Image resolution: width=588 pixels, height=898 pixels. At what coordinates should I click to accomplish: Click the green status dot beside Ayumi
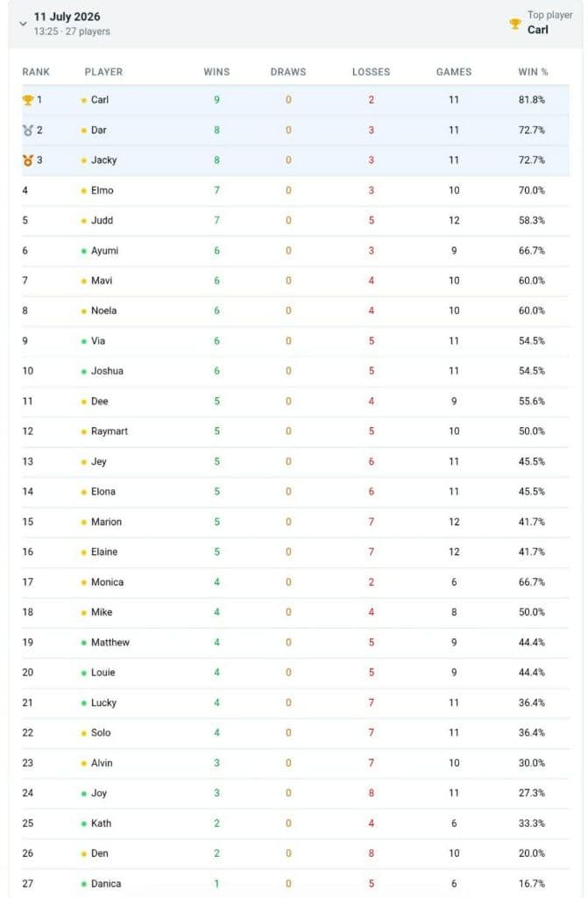click(84, 251)
